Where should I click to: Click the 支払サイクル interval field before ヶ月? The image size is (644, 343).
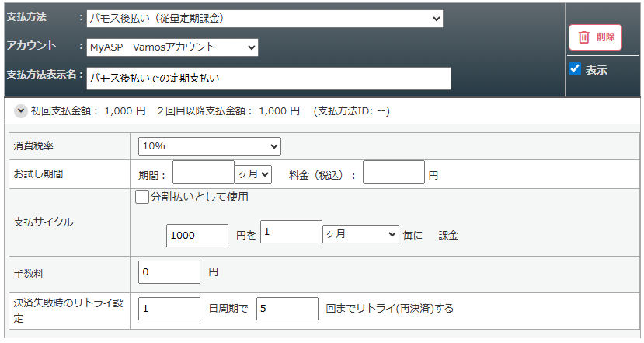(x=291, y=233)
